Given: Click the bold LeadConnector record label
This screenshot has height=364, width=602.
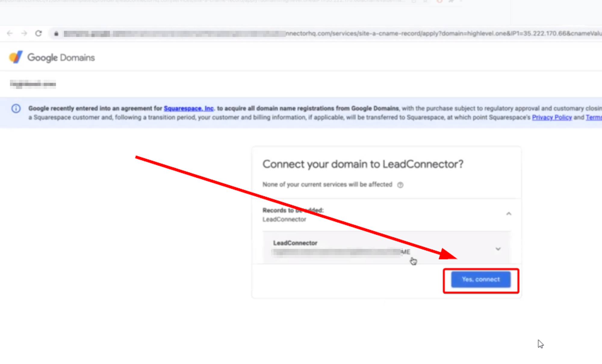Looking at the screenshot, I should 295,243.
